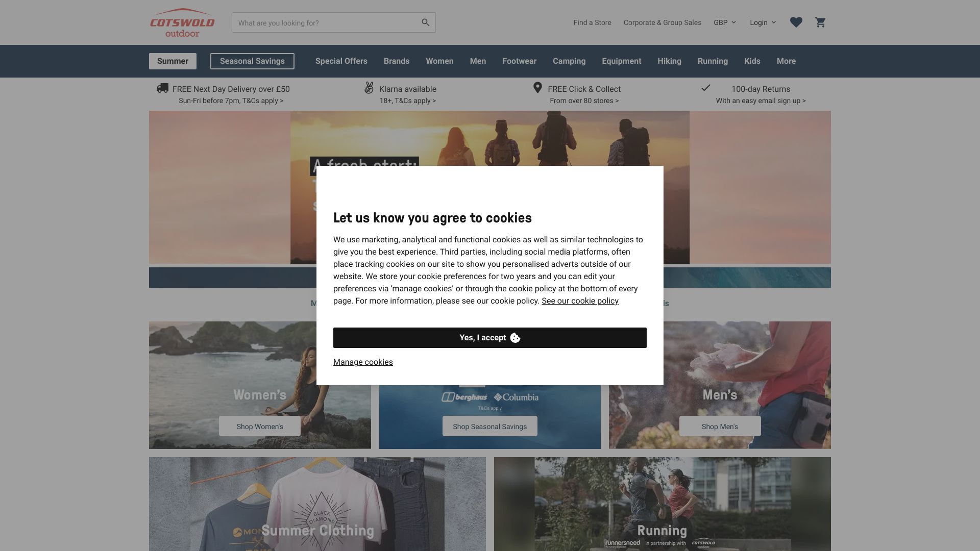Screen dimensions: 980x551
Task: Select the Seasonal Savings tab
Action: click(x=252, y=61)
